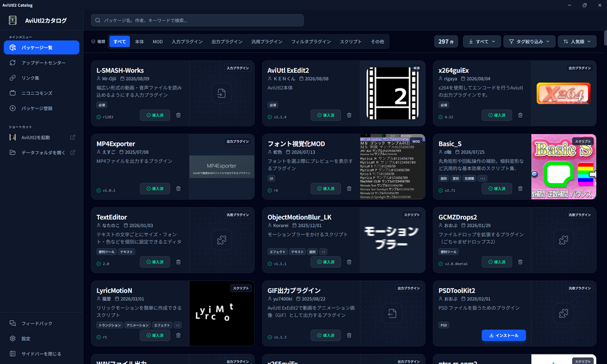Screen dimensions: 607x364
Task: Click trash icon on AviUtl ExEdit2 card
Action: click(x=349, y=116)
